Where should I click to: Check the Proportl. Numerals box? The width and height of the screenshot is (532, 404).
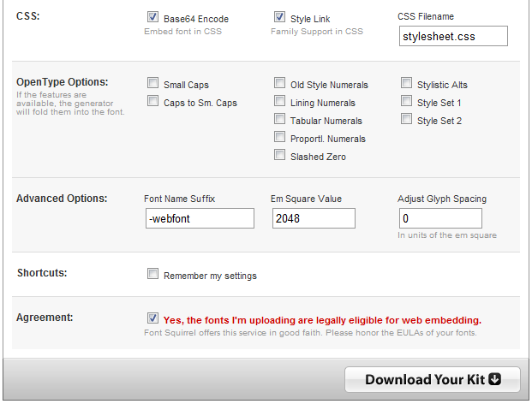coord(280,138)
